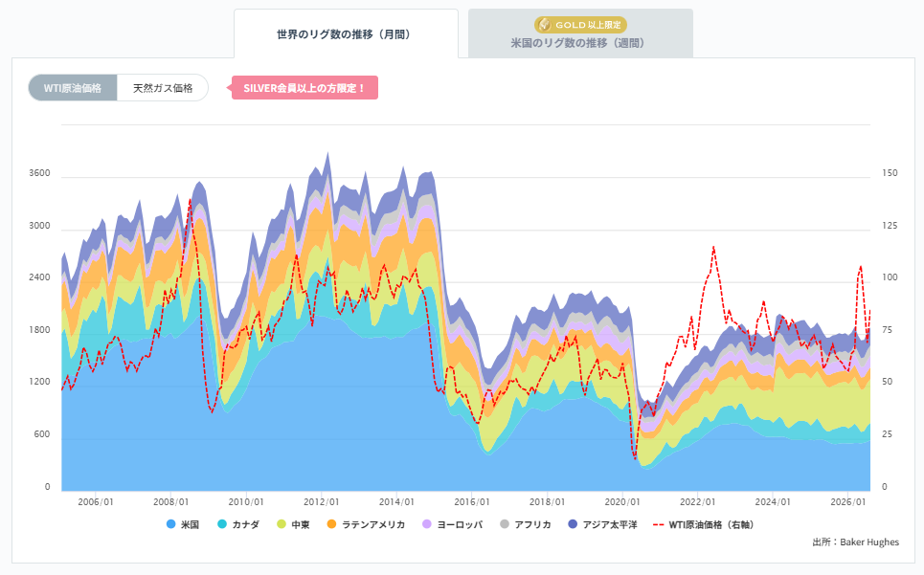This screenshot has width=924, height=575.
Task: Click the 150 right-axis value
Action: click(890, 173)
